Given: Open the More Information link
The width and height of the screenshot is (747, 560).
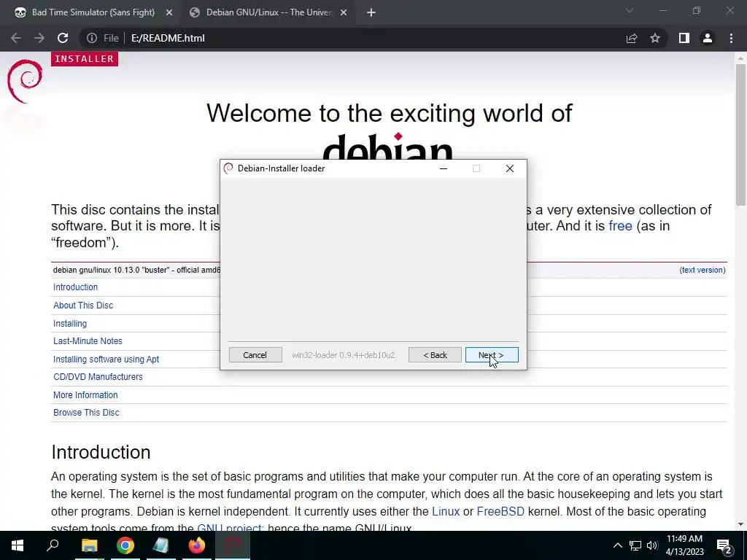Looking at the screenshot, I should (x=85, y=394).
